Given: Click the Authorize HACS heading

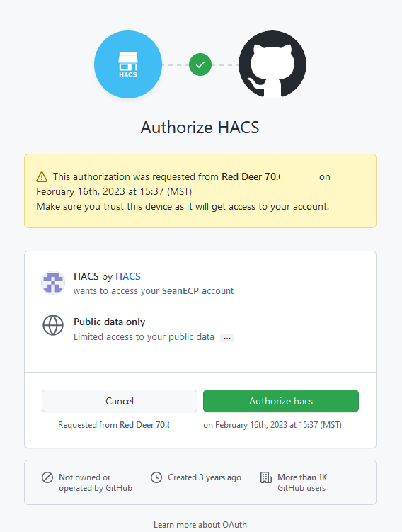Looking at the screenshot, I should 200,128.
